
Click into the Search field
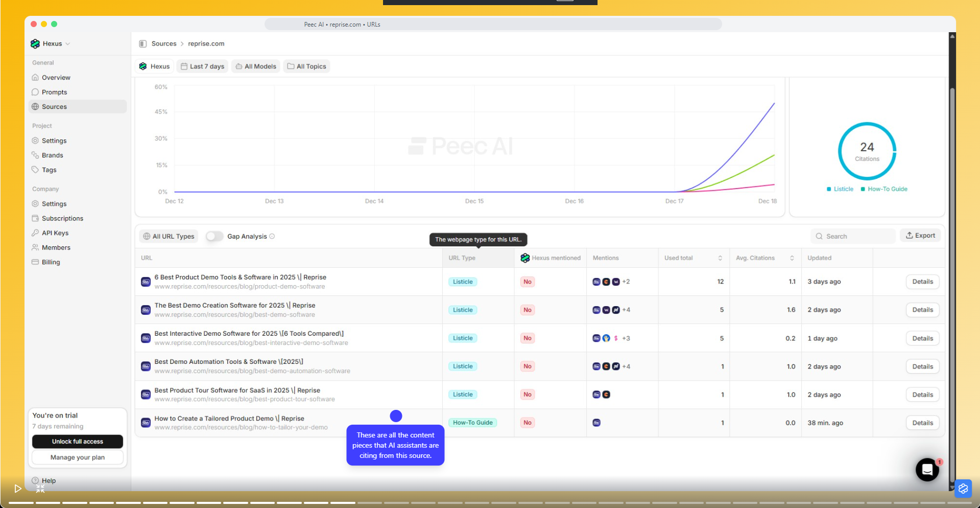[853, 236]
